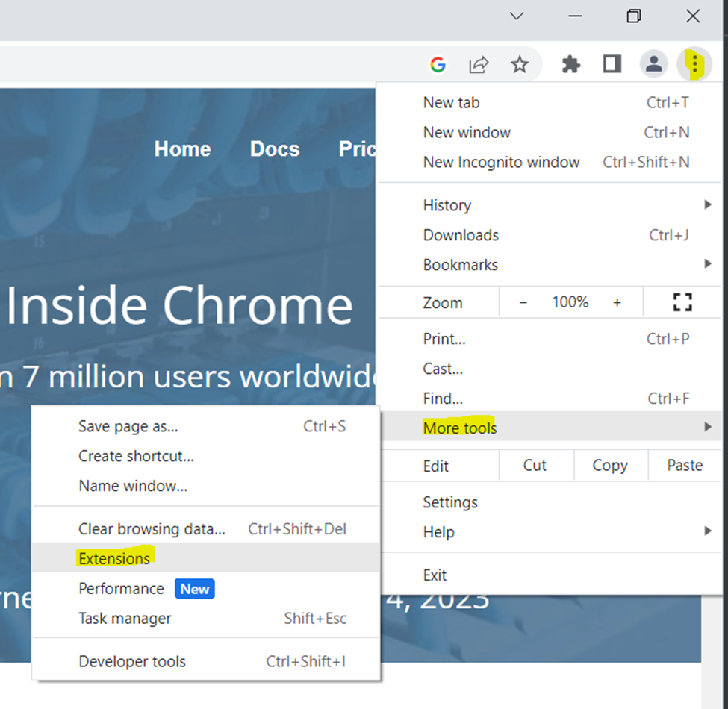
Task: Choose Print... from the menu
Action: pos(550,339)
